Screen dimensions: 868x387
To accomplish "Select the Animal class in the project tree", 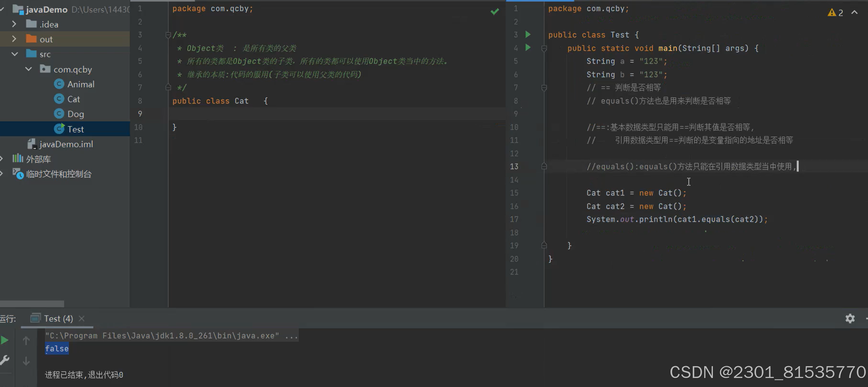I will point(81,84).
